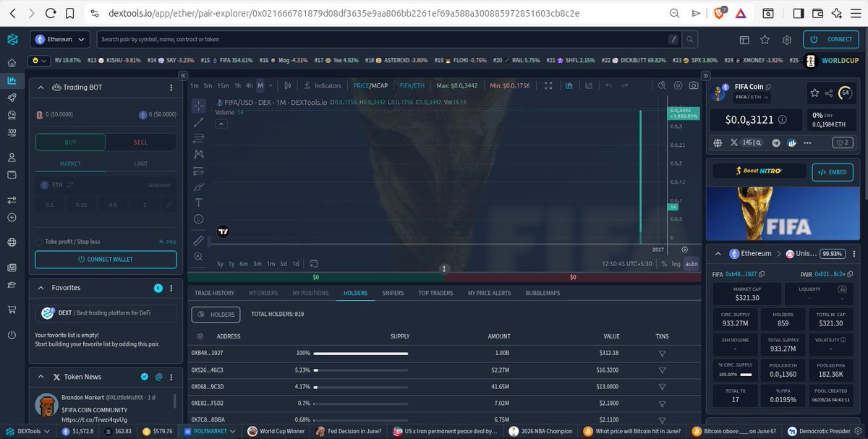The width and height of the screenshot is (868, 439).
Task: Collapse the Ethereum pool info panel
Action: coord(718,254)
